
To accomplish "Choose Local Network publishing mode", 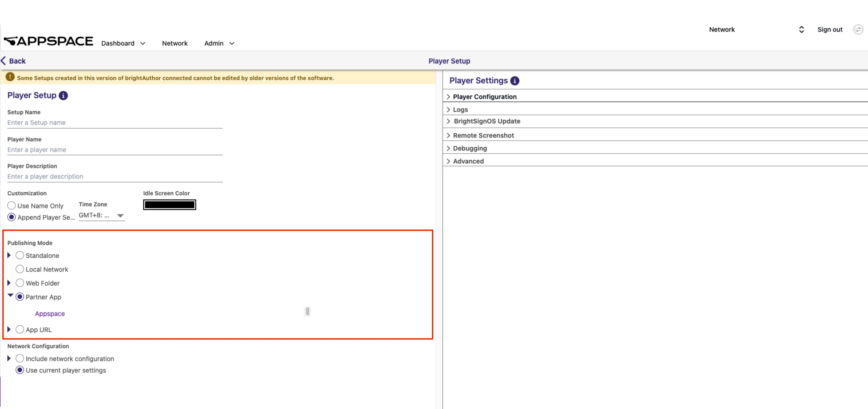I will 20,269.
